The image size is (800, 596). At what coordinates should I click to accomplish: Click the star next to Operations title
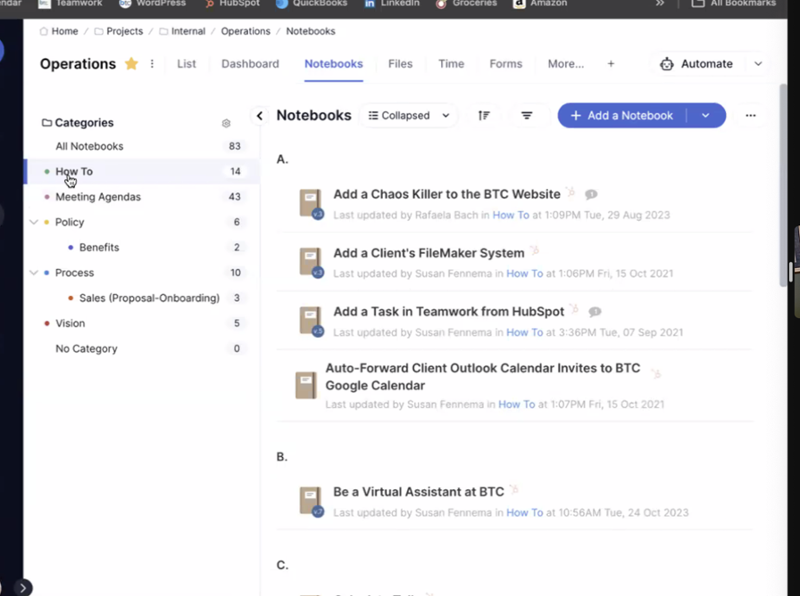click(130, 63)
